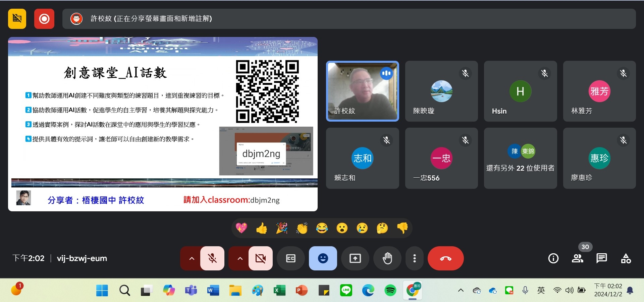644x302 pixels.
Task: Open the three-dot more options menu
Action: point(415,258)
